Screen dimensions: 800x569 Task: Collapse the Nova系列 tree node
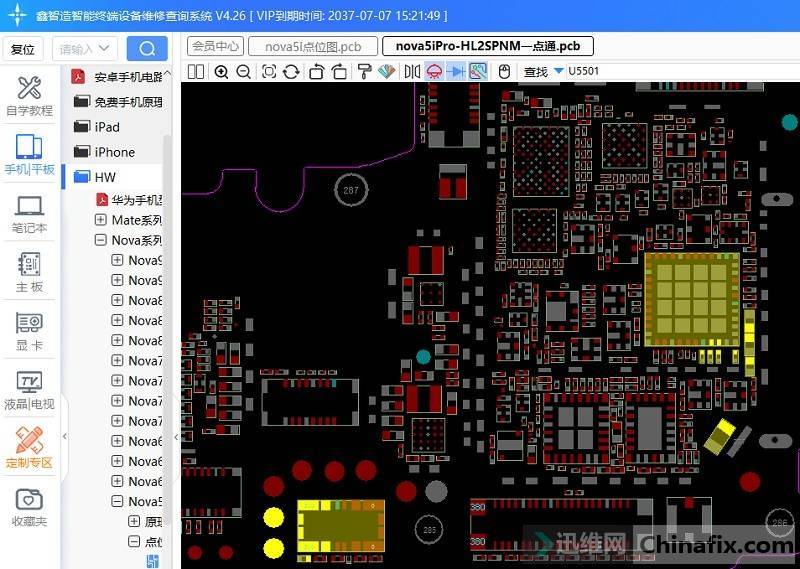[x=101, y=240]
